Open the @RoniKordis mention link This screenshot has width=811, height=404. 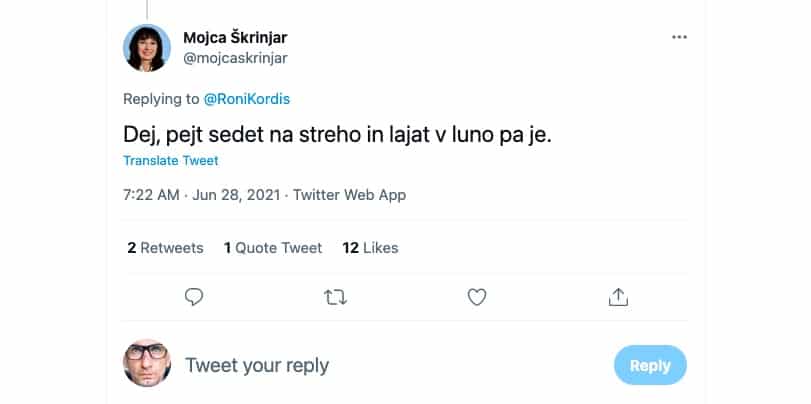245,100
